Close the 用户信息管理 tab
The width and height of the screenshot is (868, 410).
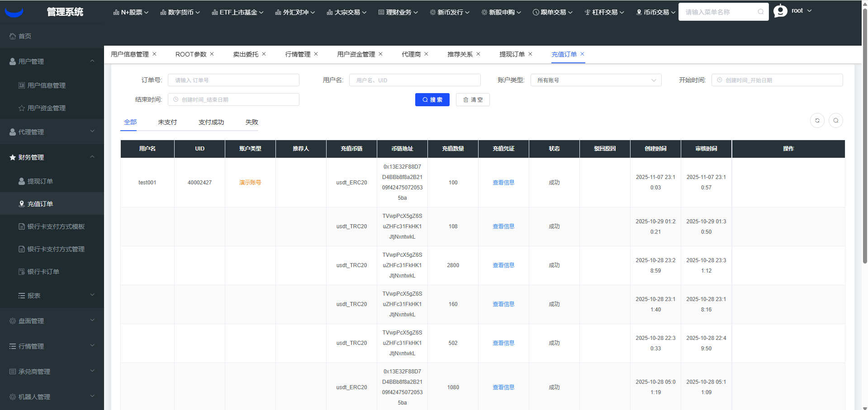pos(154,54)
